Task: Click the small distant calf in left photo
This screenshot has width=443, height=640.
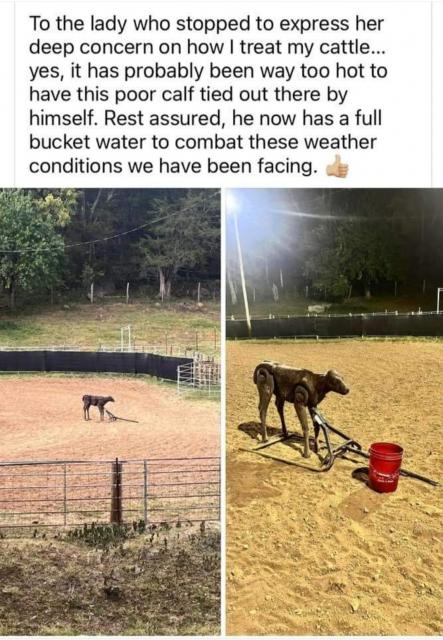Action: [98, 407]
